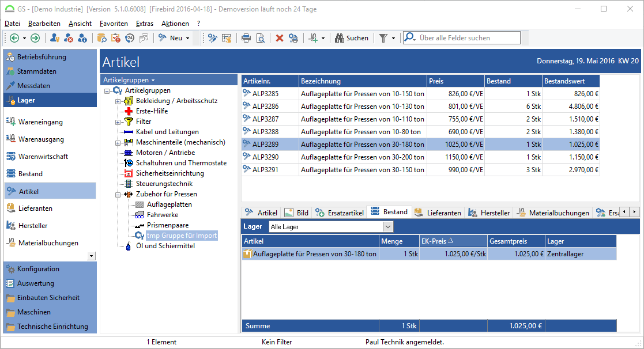The width and height of the screenshot is (644, 349).
Task: Open the Extras menu
Action: click(x=145, y=24)
